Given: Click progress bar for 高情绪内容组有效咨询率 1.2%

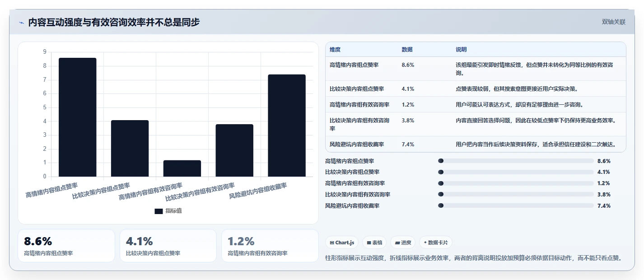Looking at the screenshot, I should click(x=516, y=183).
